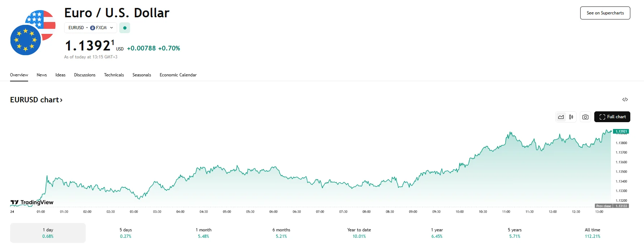Image resolution: width=644 pixels, height=249 pixels.
Task: Open the Economic Calendar tab
Action: [178, 75]
